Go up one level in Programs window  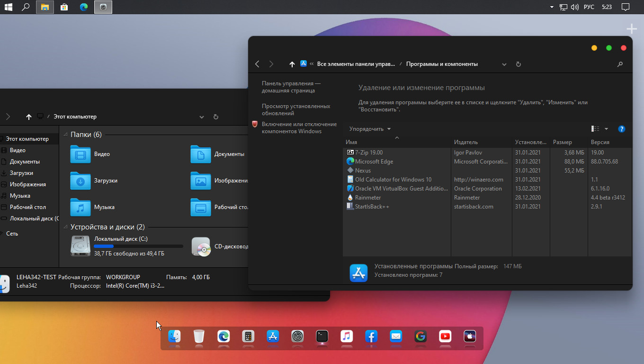[292, 64]
